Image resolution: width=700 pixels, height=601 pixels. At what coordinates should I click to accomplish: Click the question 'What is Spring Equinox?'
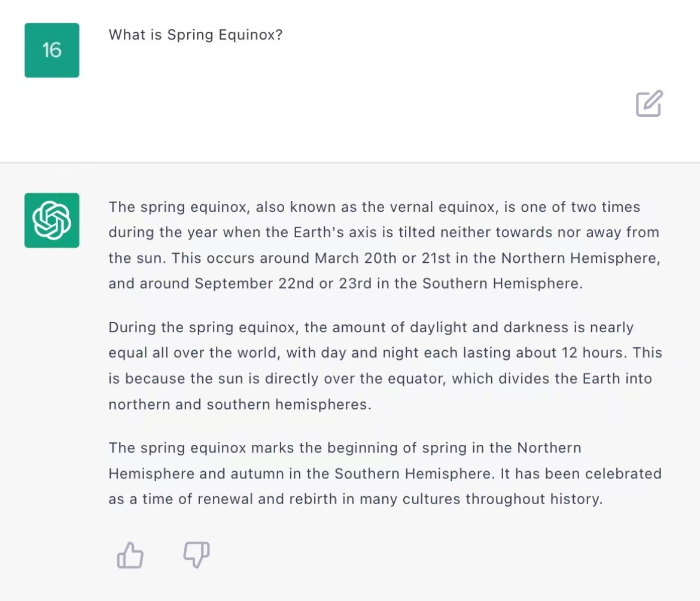coord(196,35)
